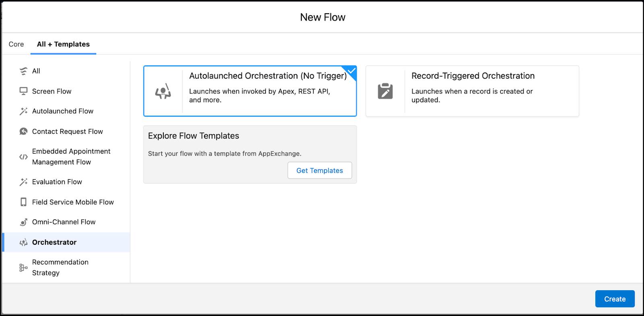Click the Create button
Viewport: 644px width, 316px height.
pyautogui.click(x=615, y=299)
